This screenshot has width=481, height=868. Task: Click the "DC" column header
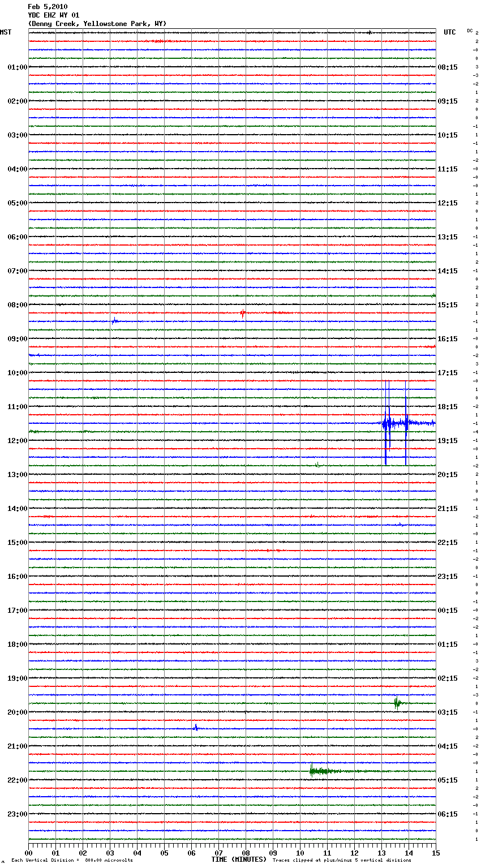(470, 31)
